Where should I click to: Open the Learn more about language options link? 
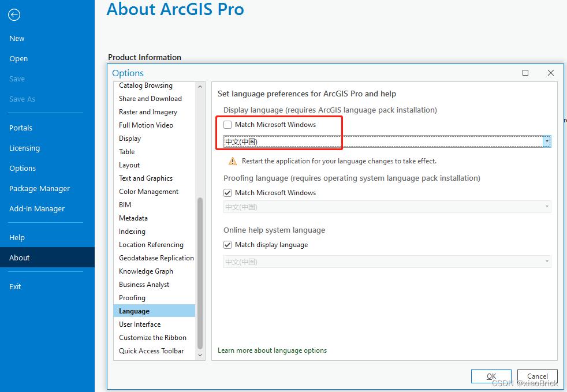tap(272, 350)
